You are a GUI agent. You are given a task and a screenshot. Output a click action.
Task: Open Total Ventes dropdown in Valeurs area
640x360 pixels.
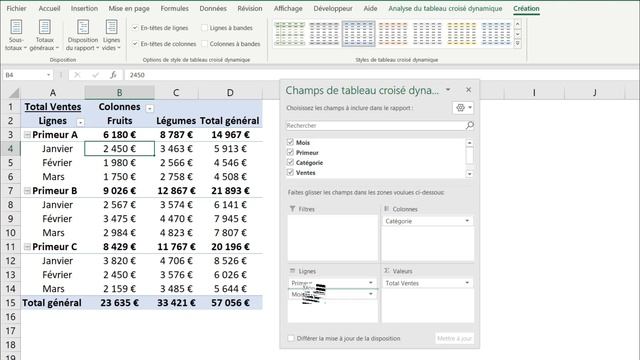tap(467, 283)
